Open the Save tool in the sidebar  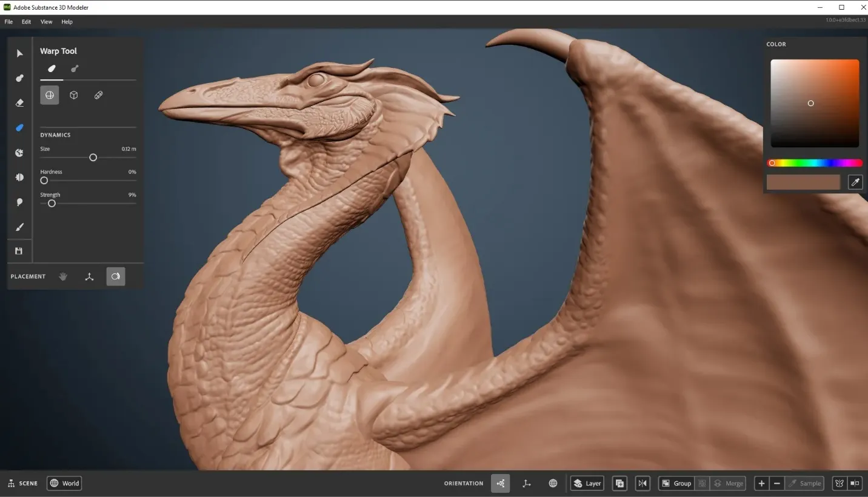point(19,250)
